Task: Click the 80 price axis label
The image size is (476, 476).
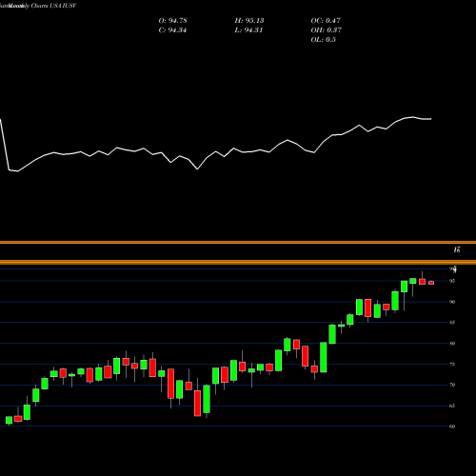Action: tap(452, 344)
